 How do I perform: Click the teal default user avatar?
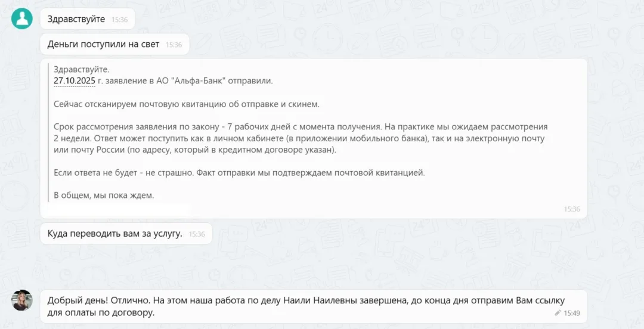(x=22, y=18)
